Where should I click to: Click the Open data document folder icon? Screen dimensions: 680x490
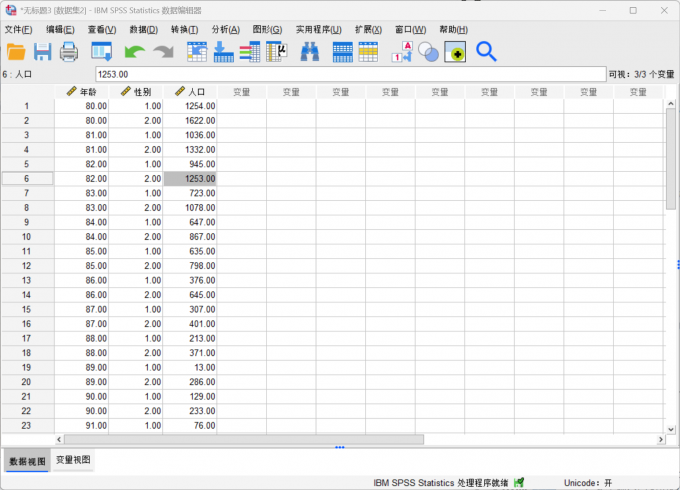pos(16,52)
